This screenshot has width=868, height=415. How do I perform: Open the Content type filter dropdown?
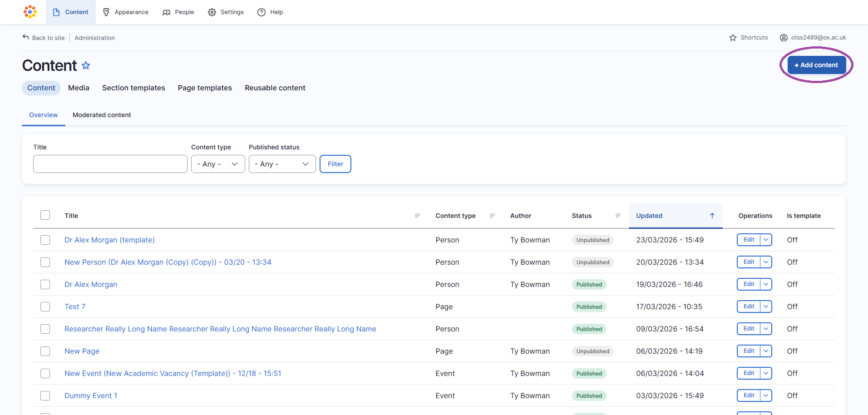tap(218, 164)
